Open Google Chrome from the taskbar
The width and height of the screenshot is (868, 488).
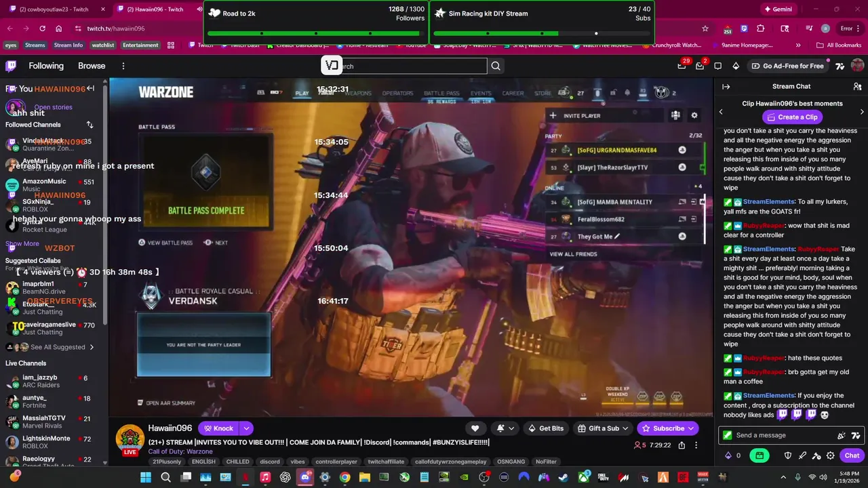(345, 477)
